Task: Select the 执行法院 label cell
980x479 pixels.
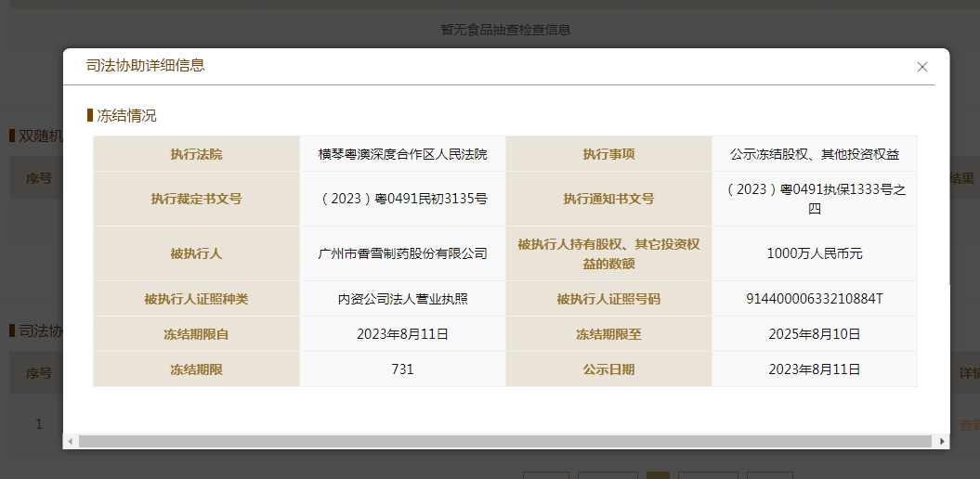Action: [x=196, y=154]
